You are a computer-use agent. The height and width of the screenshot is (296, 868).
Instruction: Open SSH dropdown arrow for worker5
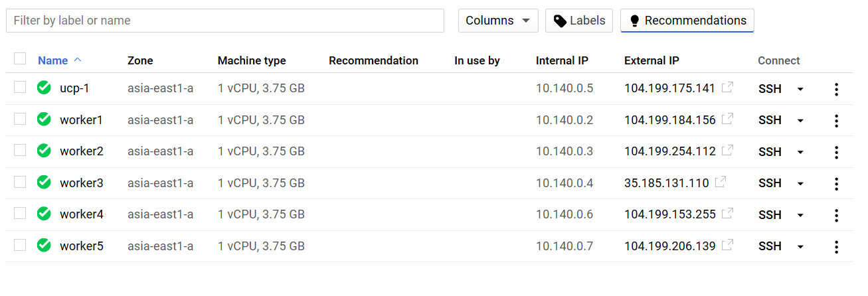pyautogui.click(x=800, y=246)
